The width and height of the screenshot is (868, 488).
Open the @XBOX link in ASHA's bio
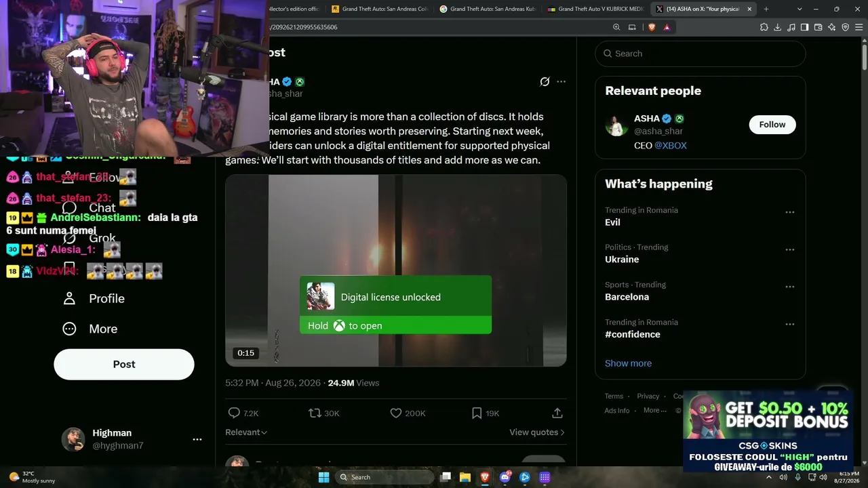[x=671, y=146]
